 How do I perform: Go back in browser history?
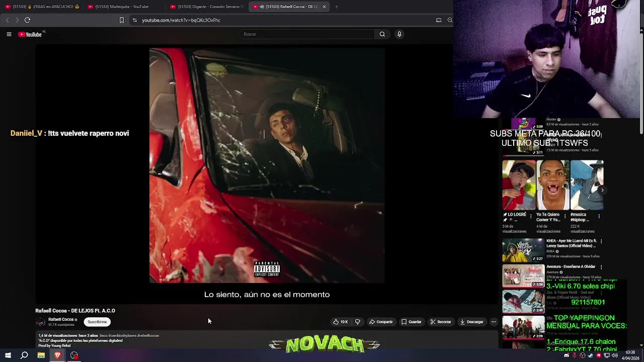pos(7,20)
